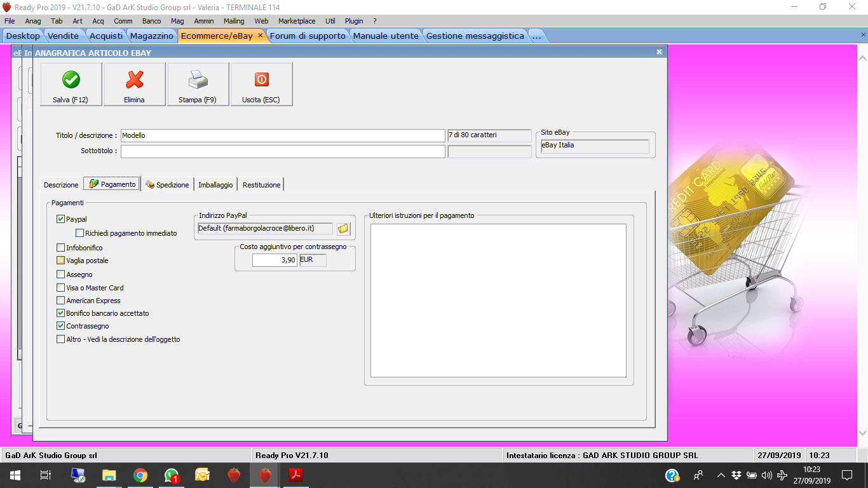Switch to the Acquisti main tab
Viewport: 868px width, 488px height.
point(106,36)
